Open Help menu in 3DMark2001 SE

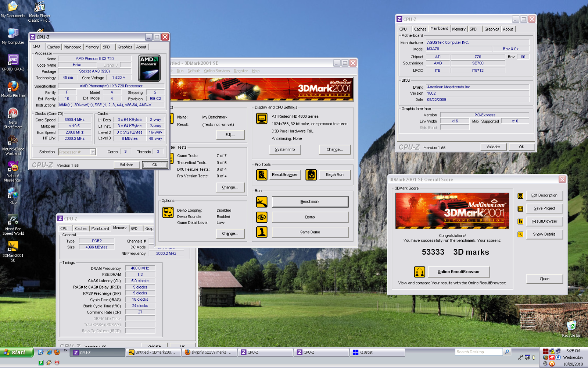256,71
